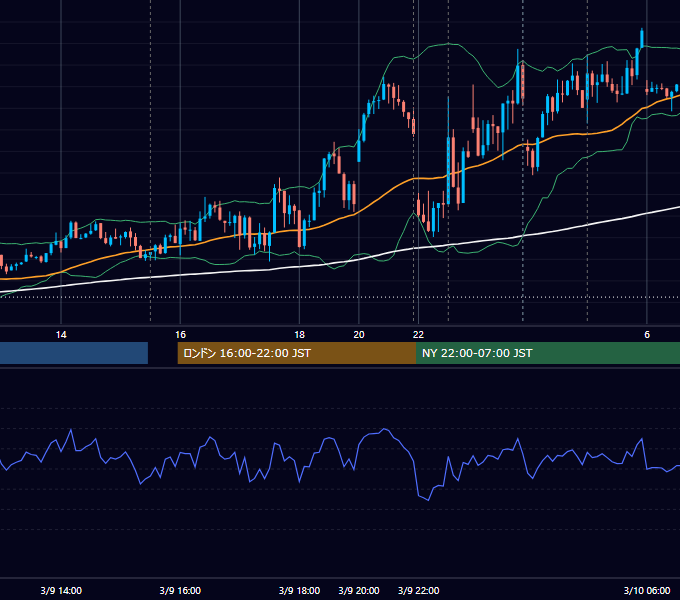680x600 pixels.
Task: Click the 16 hour label on time axis
Action: 180,335
